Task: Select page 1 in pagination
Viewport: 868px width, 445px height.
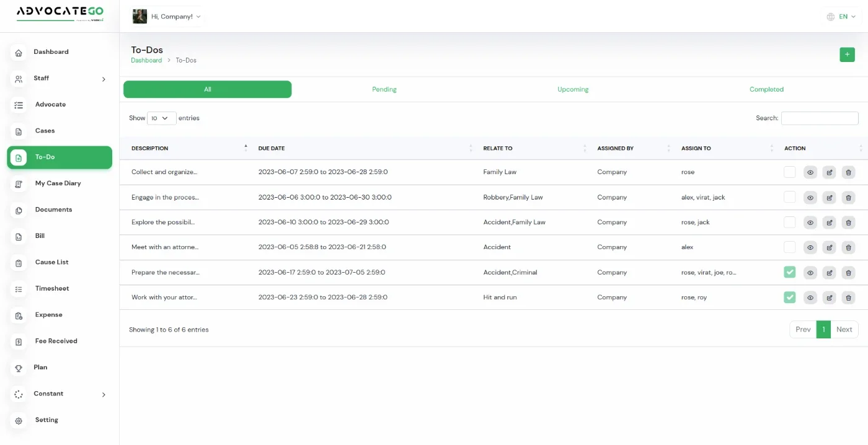Action: (823, 330)
